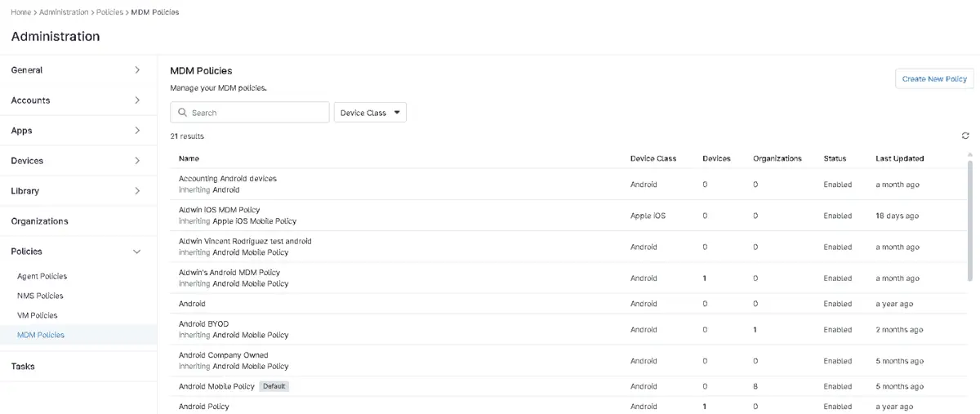Open Android BYOD policy

point(203,324)
